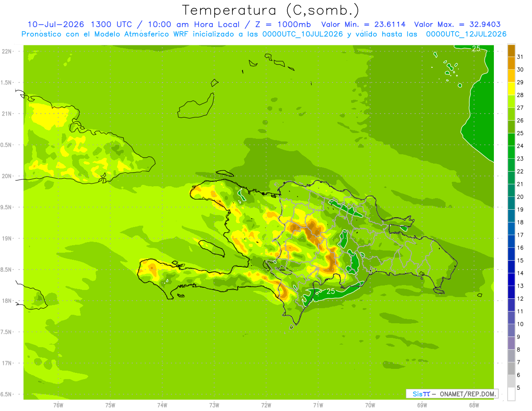The image size is (532, 411).
Task: Click the "72W" longitude label
Action: 266,405
